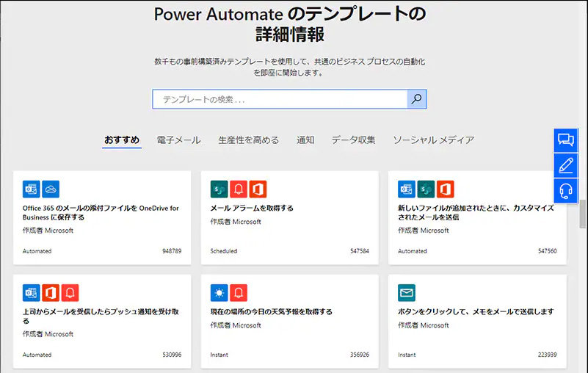The height and width of the screenshot is (373, 588).
Task: Click the count 356926
Action: (360, 355)
